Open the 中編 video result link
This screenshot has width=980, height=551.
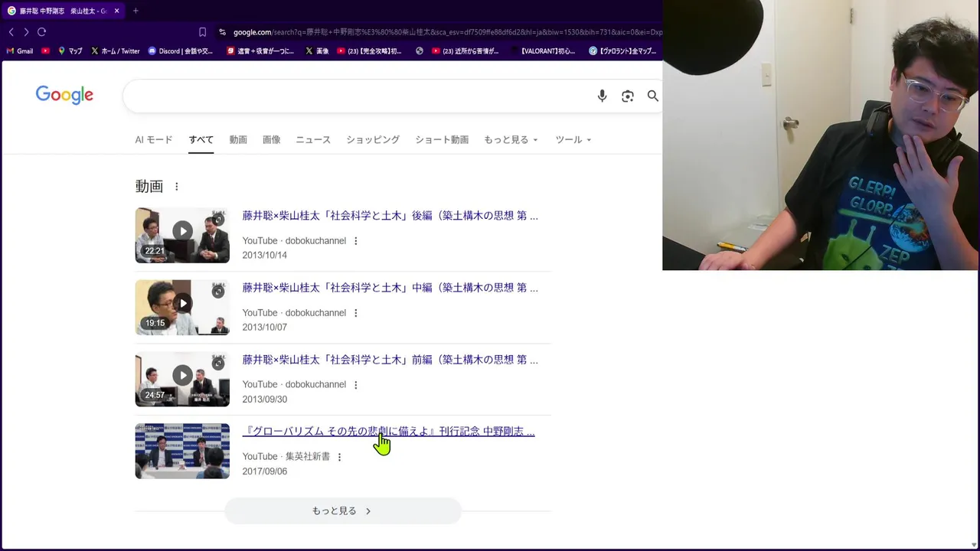[390, 288]
